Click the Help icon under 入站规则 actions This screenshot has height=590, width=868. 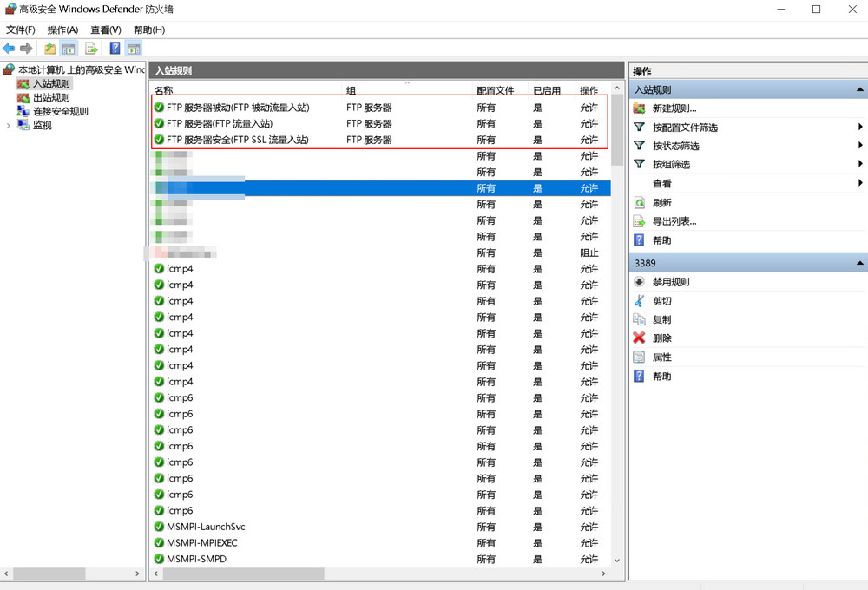click(x=640, y=240)
